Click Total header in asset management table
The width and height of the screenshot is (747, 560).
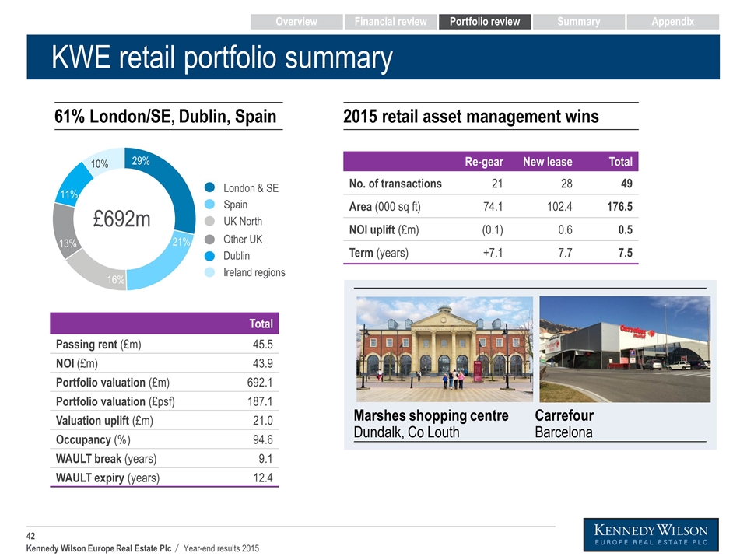(620, 162)
